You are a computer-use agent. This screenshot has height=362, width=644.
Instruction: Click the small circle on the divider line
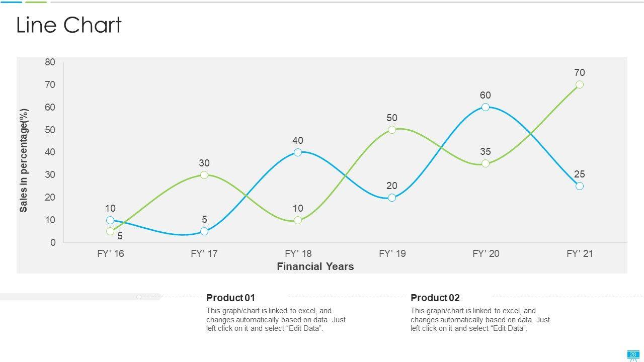(x=139, y=297)
